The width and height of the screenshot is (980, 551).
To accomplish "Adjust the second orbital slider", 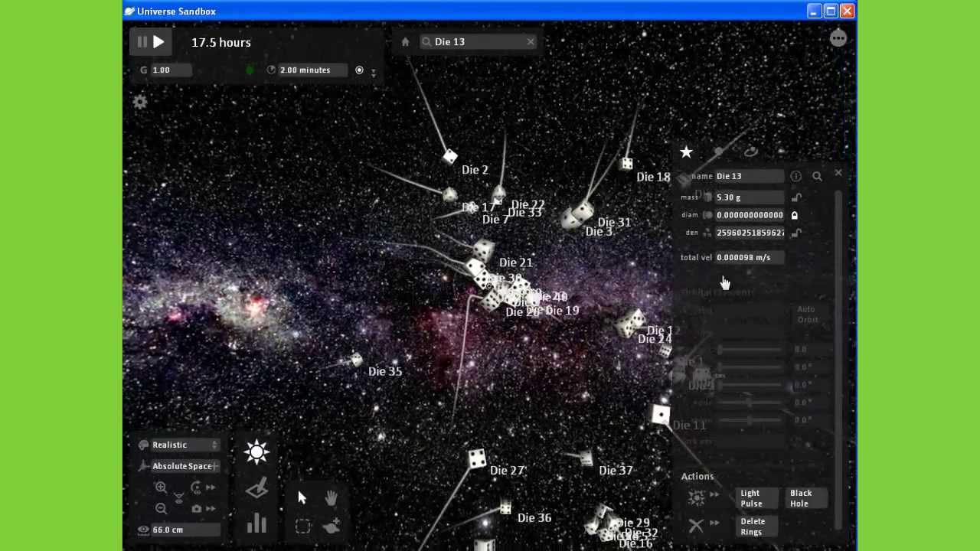I will coord(750,367).
